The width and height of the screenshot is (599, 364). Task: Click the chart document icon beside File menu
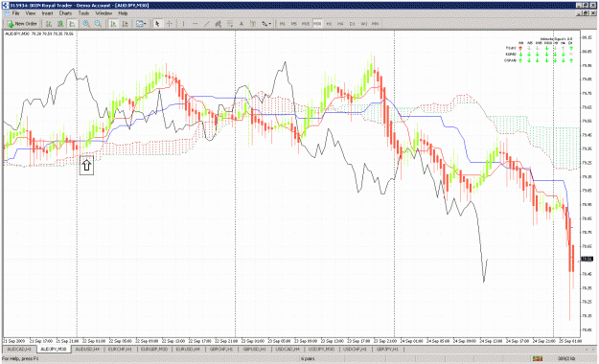pos(7,13)
